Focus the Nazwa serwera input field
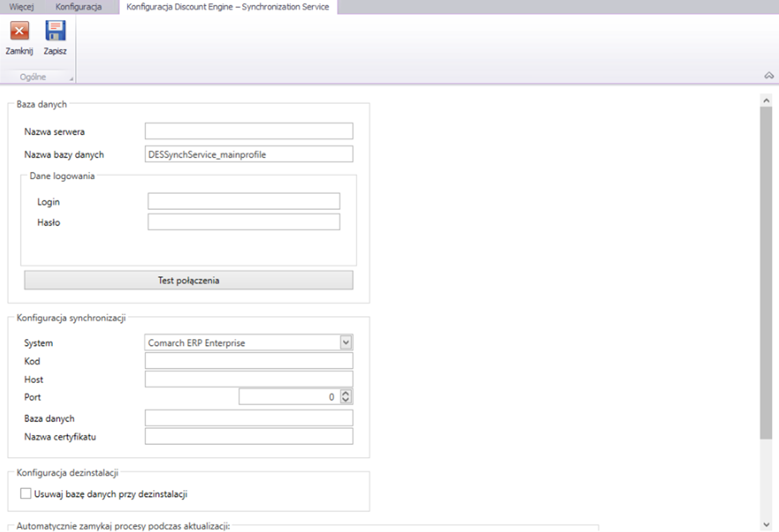The height and width of the screenshot is (532, 779). [x=249, y=131]
